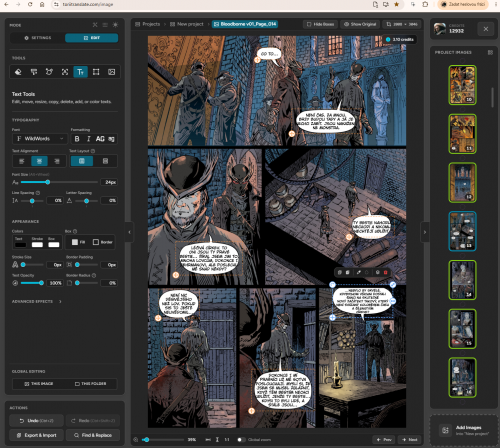Click the Redo button

[93, 421]
